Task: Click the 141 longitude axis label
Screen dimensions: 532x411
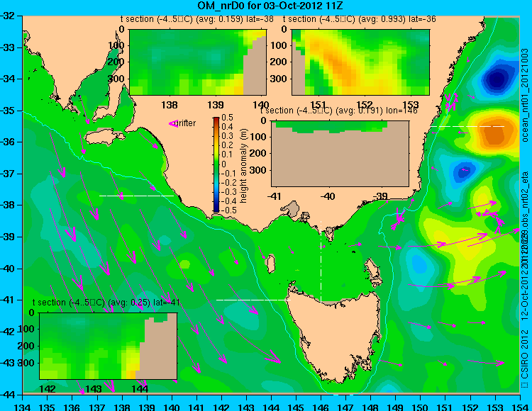Action: 196,407
